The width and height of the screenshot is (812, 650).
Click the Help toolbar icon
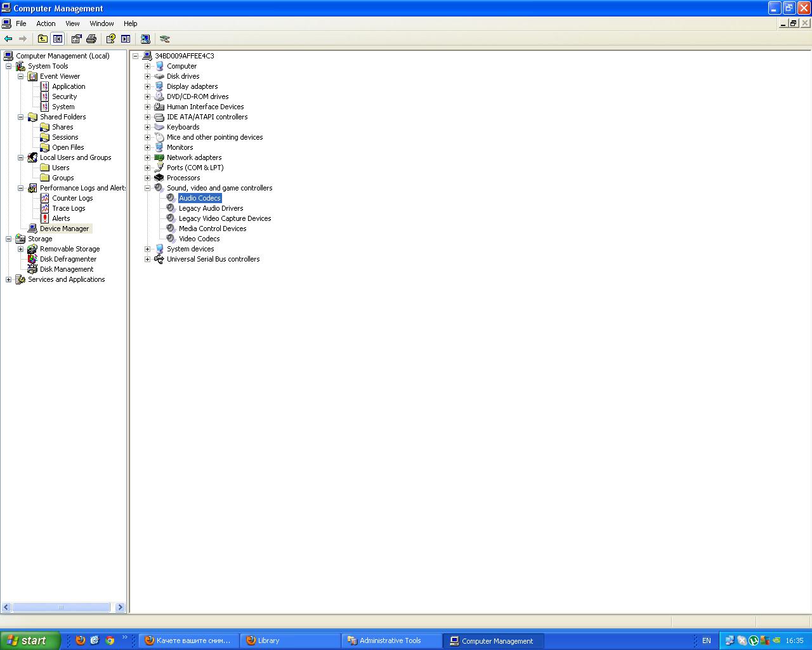coord(110,39)
